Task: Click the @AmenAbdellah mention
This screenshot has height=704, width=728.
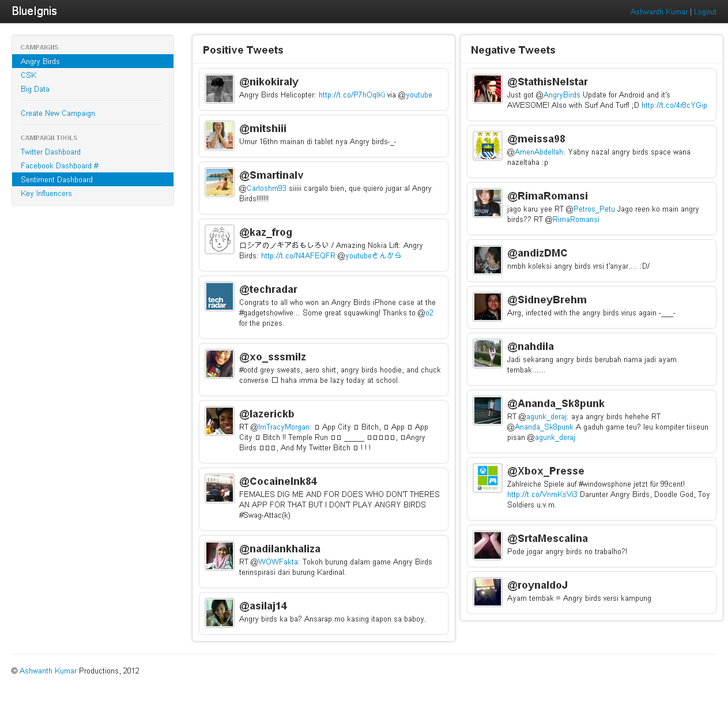Action: point(540,152)
